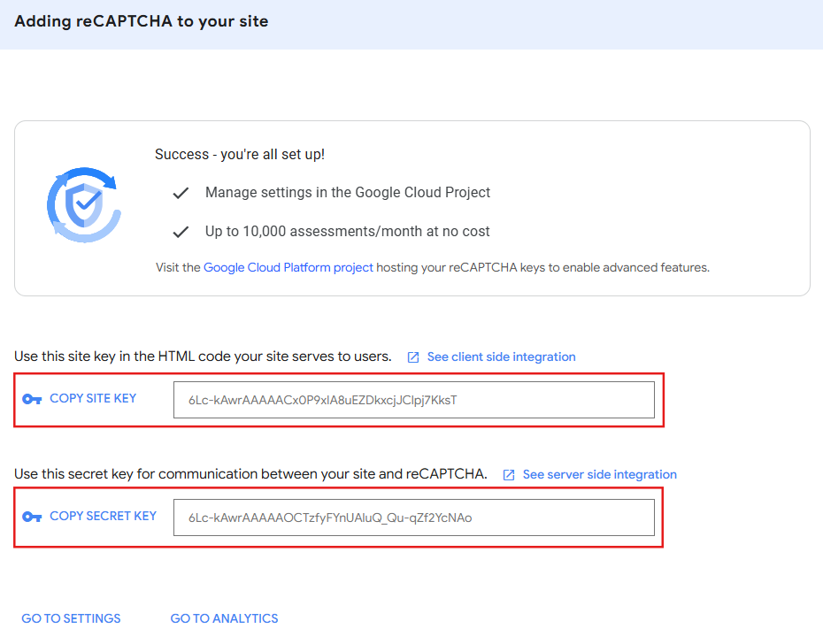Click the checkmark next to Manage settings
This screenshot has width=823, height=644.
pyautogui.click(x=181, y=193)
